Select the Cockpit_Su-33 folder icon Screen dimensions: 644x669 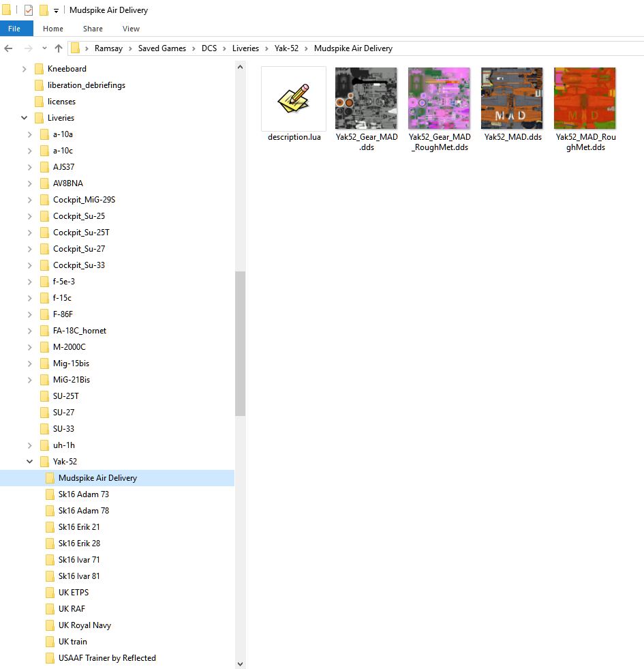pos(44,265)
